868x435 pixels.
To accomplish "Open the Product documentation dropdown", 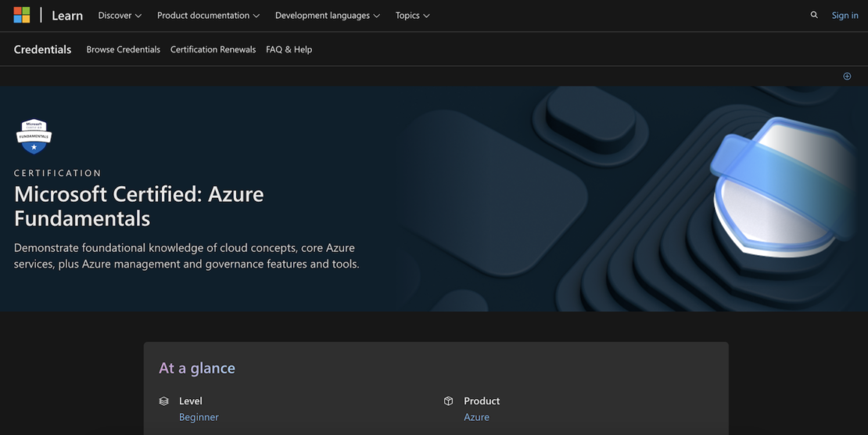I will coord(208,16).
